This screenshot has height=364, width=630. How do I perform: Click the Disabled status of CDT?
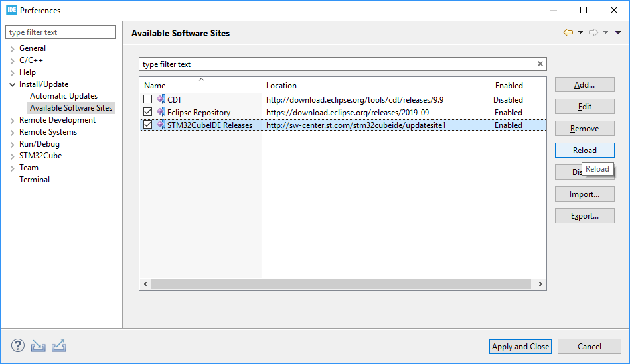(x=509, y=99)
